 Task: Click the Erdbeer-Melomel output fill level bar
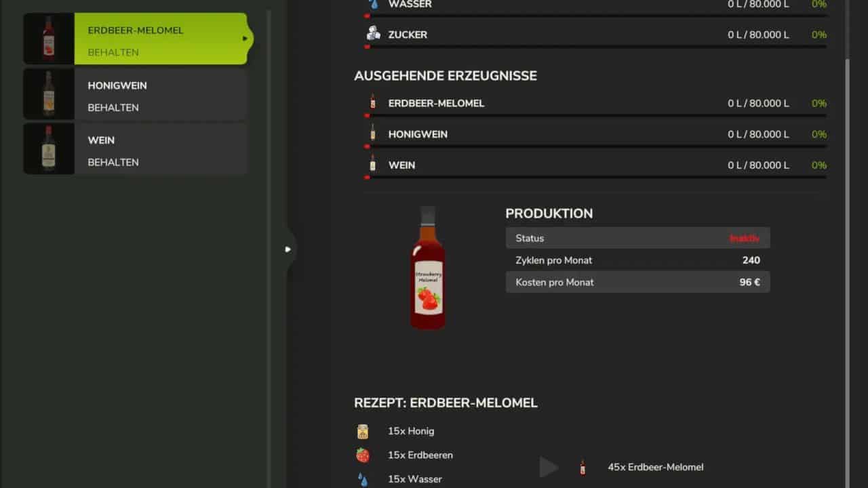tap(595, 115)
